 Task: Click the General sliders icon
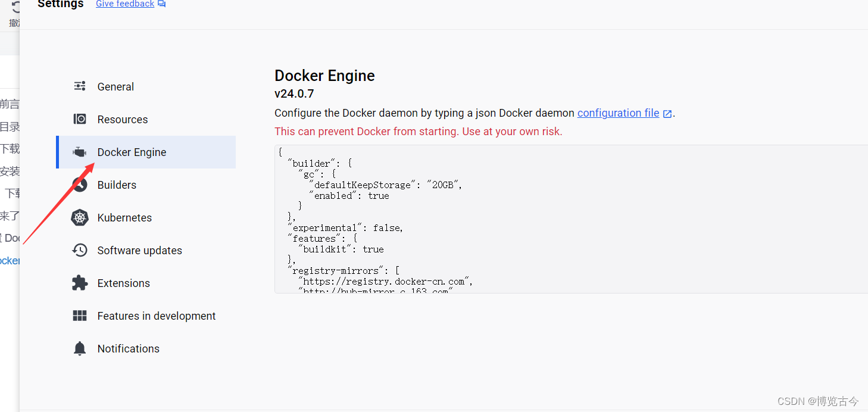tap(80, 86)
